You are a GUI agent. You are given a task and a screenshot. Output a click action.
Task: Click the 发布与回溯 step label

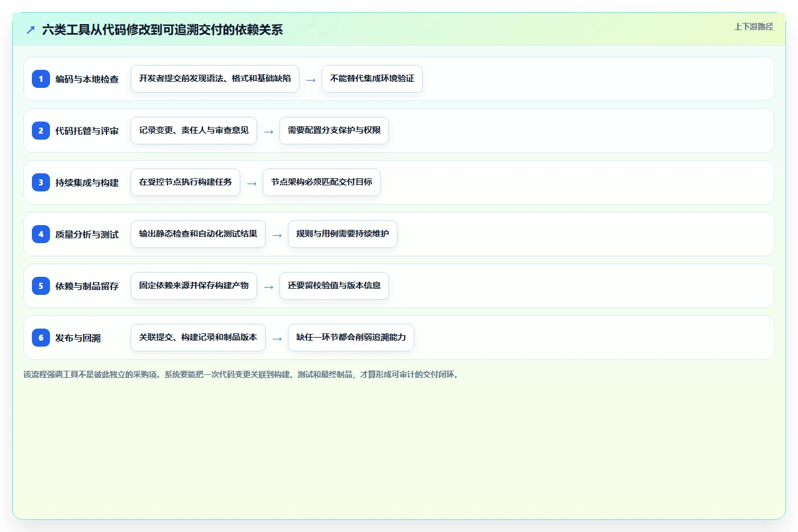[78, 338]
